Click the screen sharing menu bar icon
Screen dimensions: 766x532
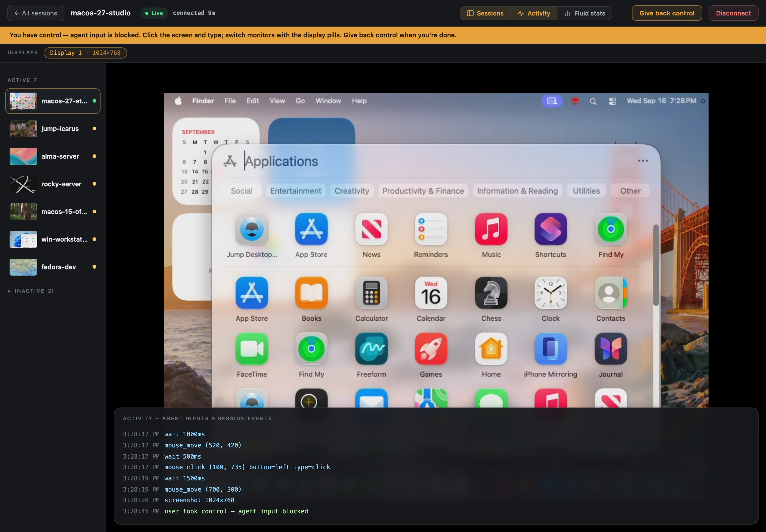[552, 101]
